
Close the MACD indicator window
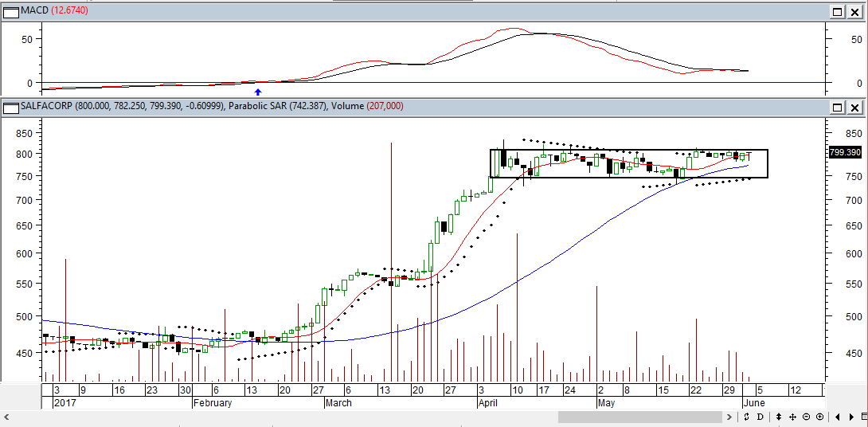854,12
